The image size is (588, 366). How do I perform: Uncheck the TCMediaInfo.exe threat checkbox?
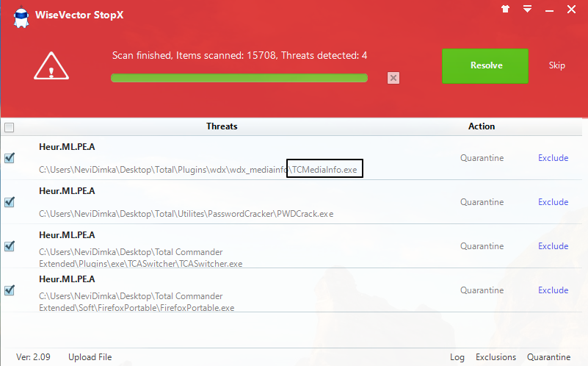tap(10, 158)
